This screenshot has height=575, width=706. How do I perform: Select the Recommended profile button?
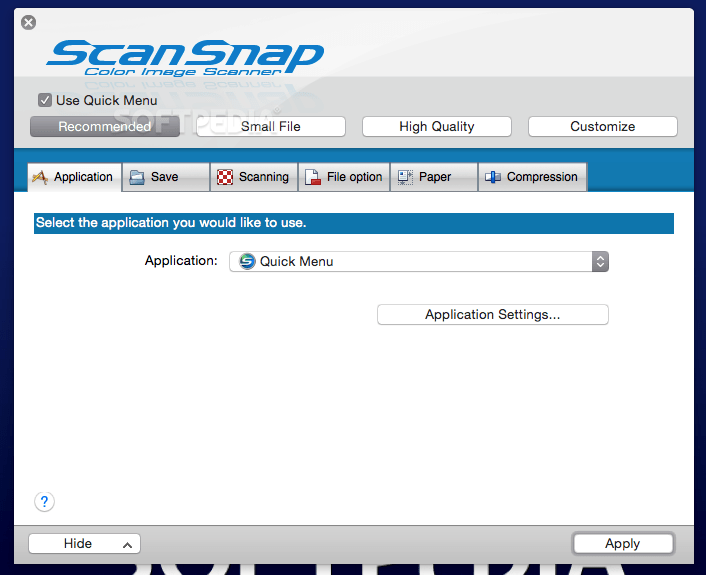point(105,127)
